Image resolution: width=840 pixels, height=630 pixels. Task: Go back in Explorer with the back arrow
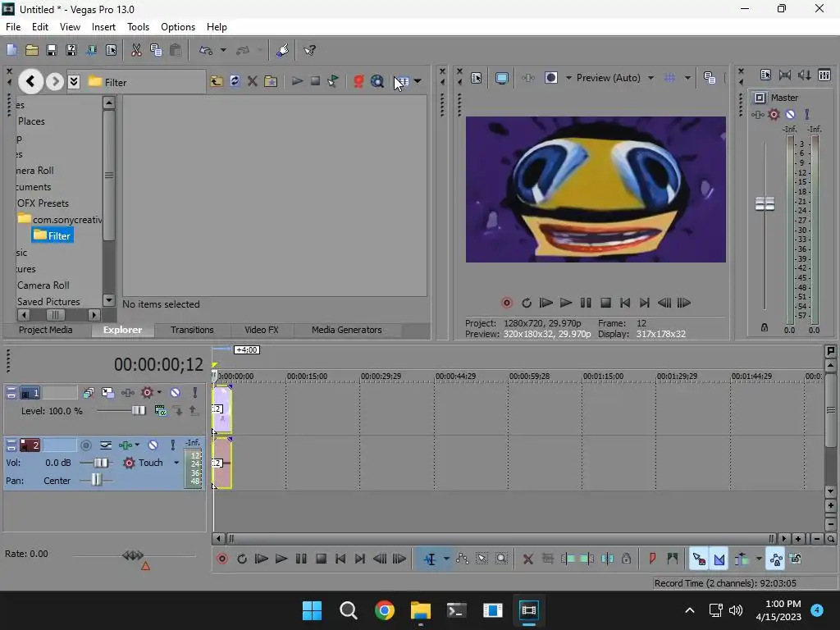pos(30,81)
